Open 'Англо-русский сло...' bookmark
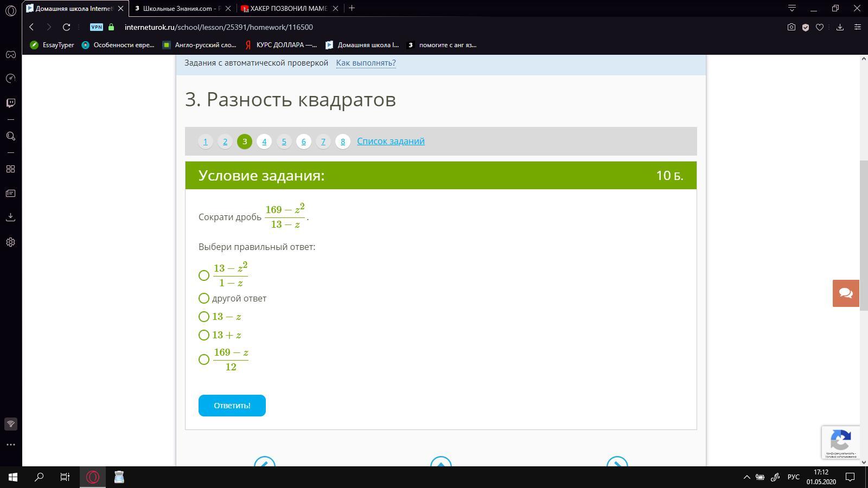The width and height of the screenshot is (868, 488). pyautogui.click(x=200, y=45)
